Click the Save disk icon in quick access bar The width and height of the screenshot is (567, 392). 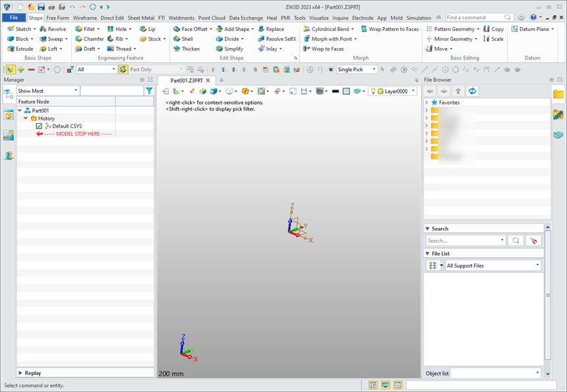(x=41, y=7)
